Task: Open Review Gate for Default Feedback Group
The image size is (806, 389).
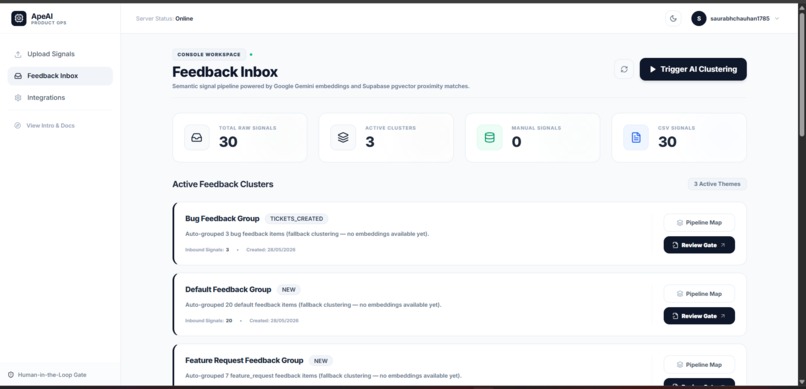Action: coord(699,316)
